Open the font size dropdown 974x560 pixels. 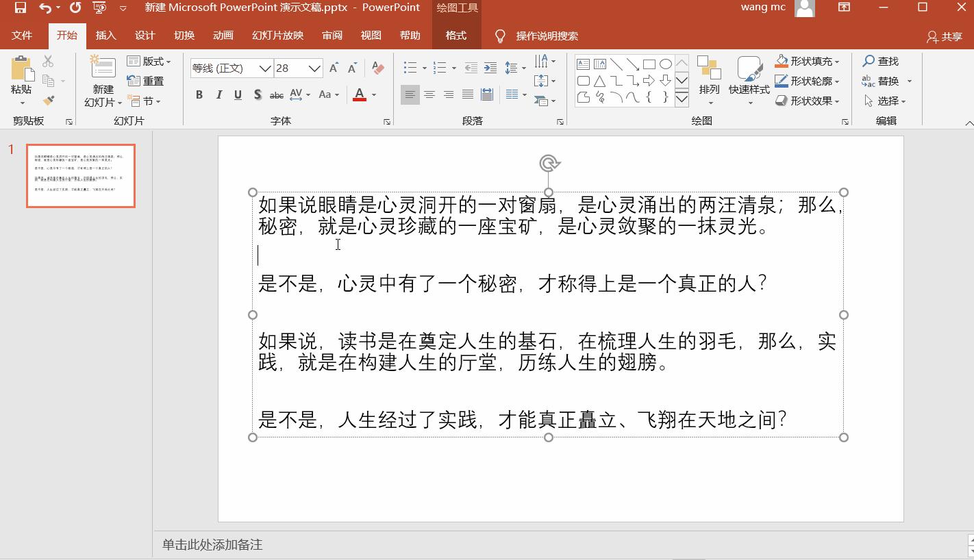pos(314,68)
